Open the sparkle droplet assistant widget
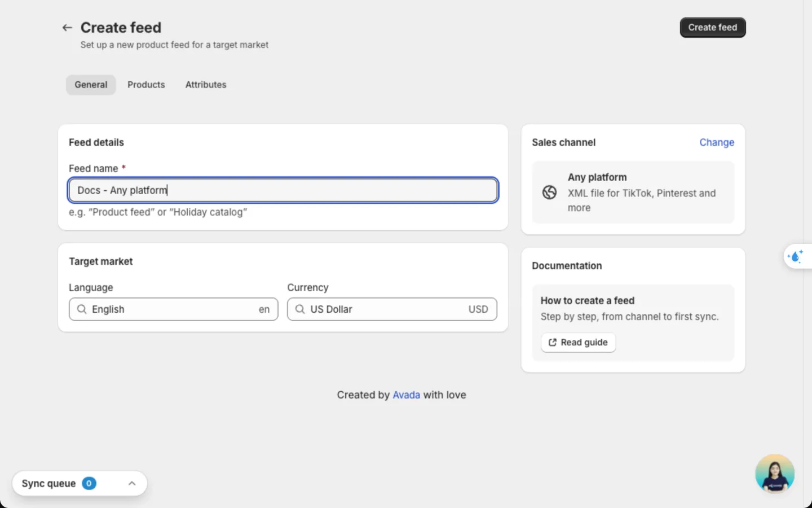Image resolution: width=812 pixels, height=508 pixels. pyautogui.click(x=796, y=256)
